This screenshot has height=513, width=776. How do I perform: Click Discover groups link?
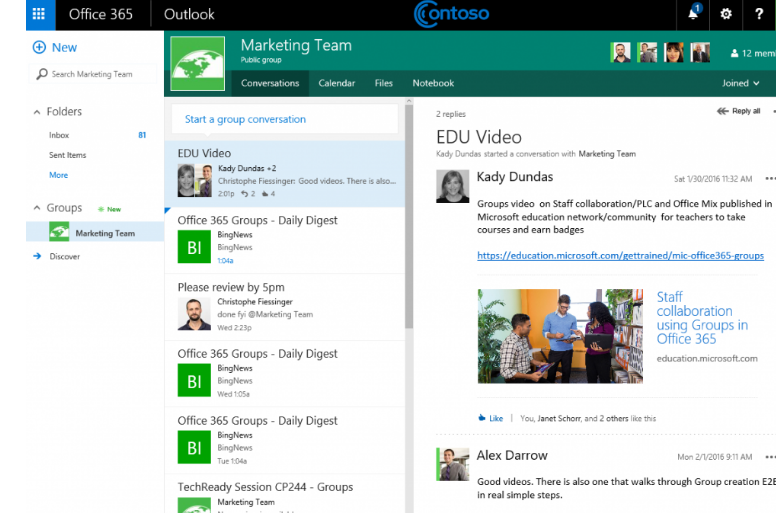pos(64,256)
